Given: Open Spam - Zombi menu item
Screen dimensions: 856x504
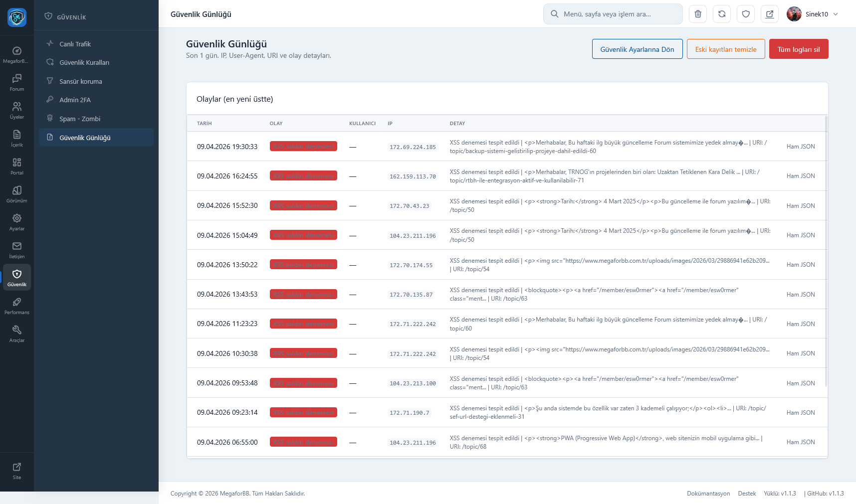Looking at the screenshot, I should point(80,119).
